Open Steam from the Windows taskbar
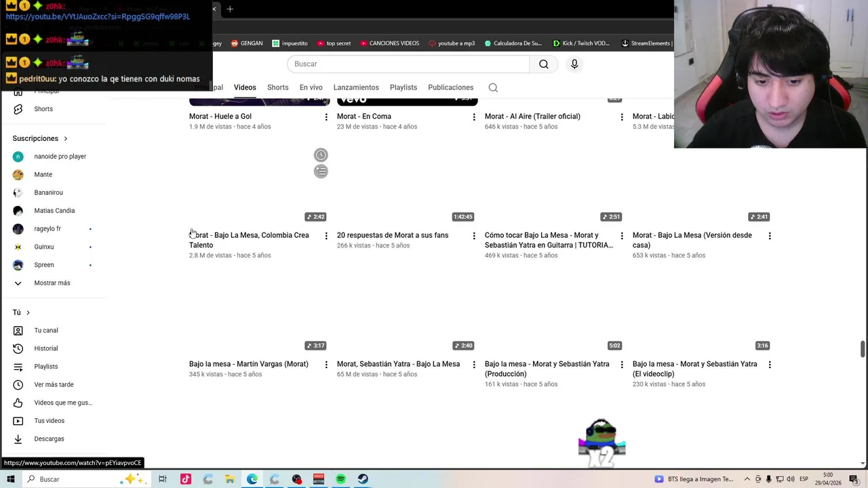 363,479
